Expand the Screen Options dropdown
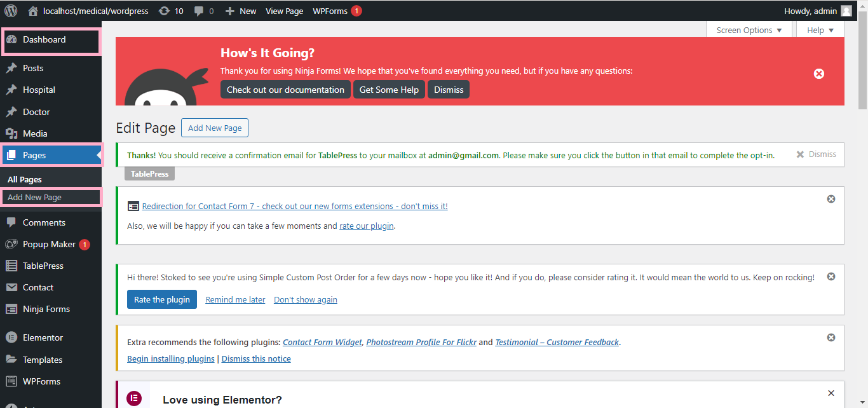The image size is (868, 408). click(749, 30)
